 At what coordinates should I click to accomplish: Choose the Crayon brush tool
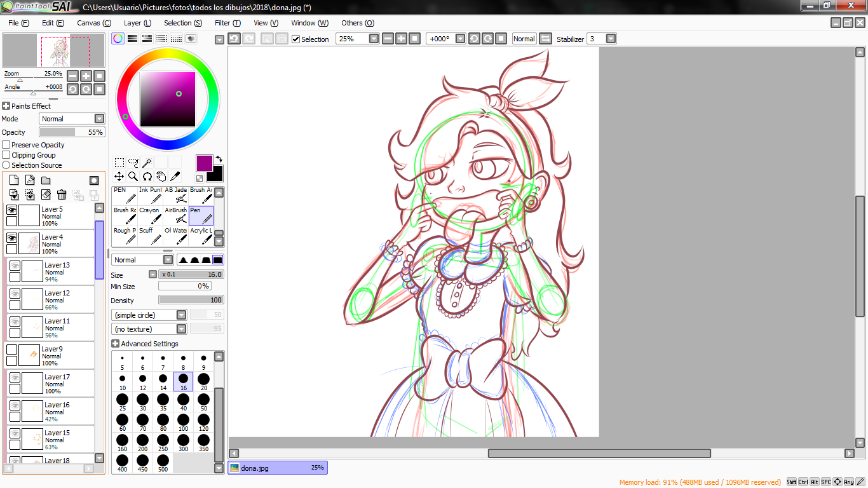point(150,216)
